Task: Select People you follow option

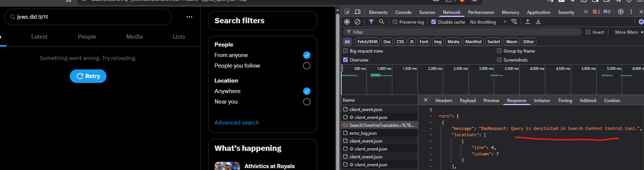Action: 306,66
